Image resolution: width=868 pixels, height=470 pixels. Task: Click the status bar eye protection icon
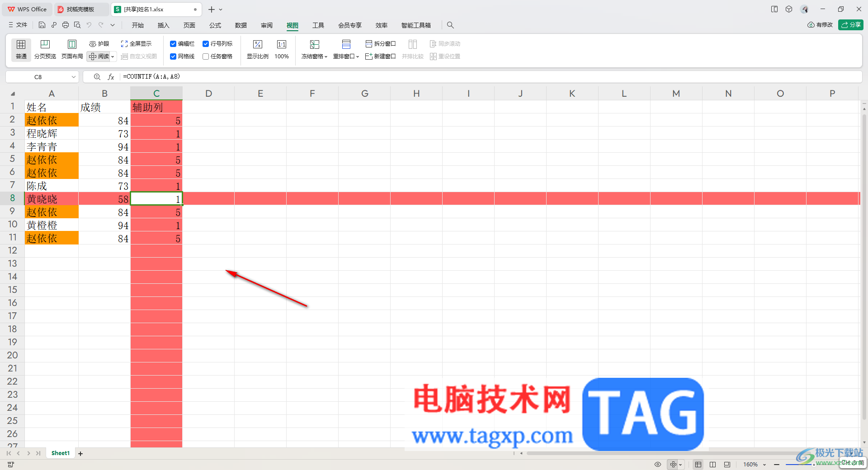click(658, 465)
